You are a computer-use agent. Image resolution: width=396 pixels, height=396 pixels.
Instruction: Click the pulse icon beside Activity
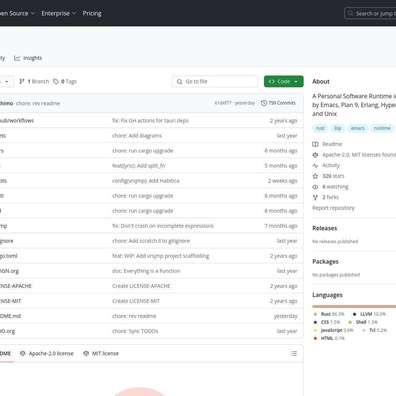click(315, 165)
